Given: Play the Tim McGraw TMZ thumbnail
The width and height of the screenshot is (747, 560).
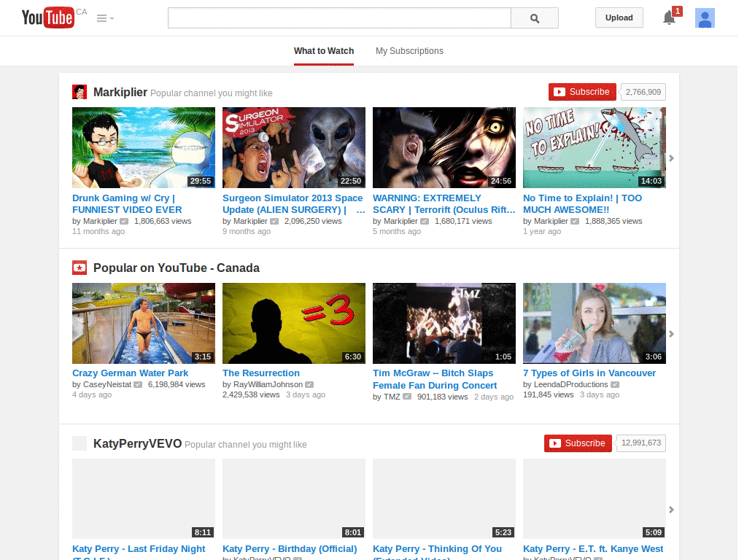Looking at the screenshot, I should click(444, 323).
